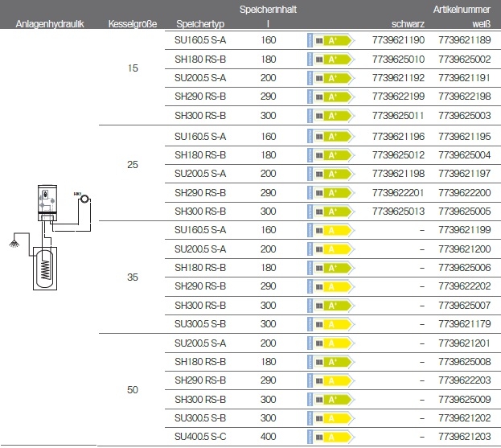
Task: Click energy label in the 7739625008 row
Action: coord(330,362)
